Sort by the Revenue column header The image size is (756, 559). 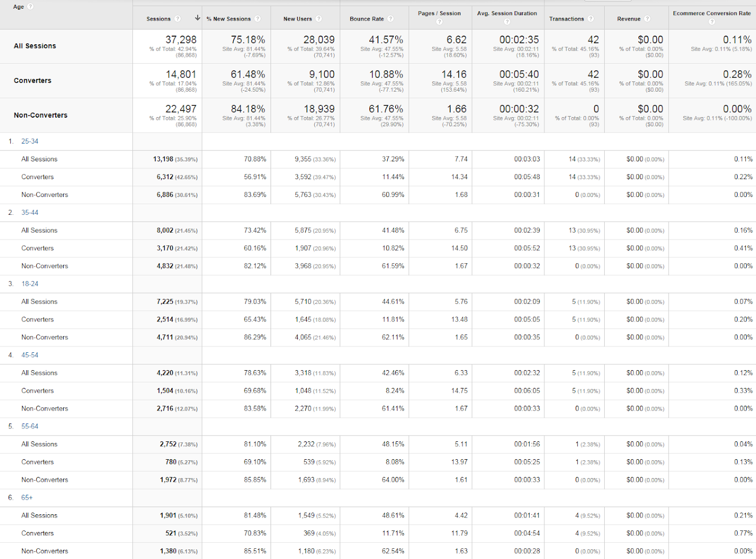click(629, 19)
